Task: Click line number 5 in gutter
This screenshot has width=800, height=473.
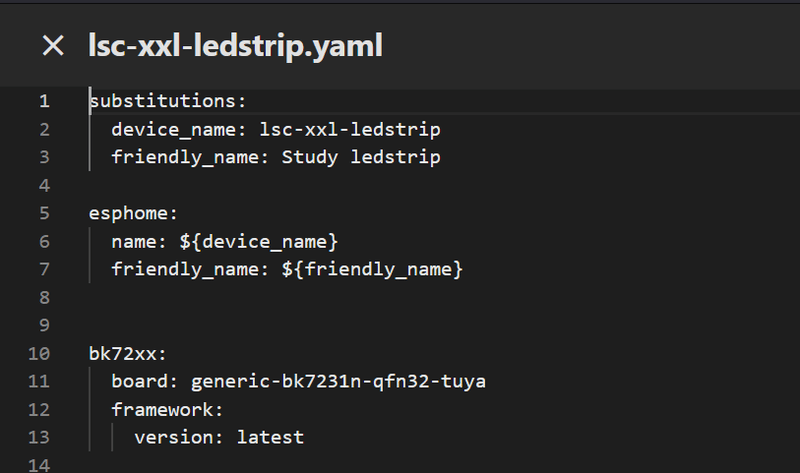Action: [x=43, y=213]
